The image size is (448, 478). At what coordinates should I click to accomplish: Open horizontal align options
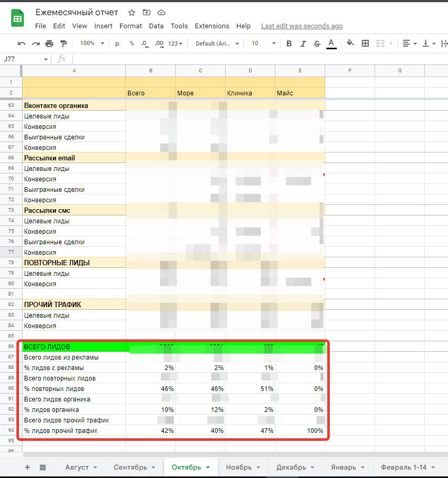pyautogui.click(x=409, y=44)
